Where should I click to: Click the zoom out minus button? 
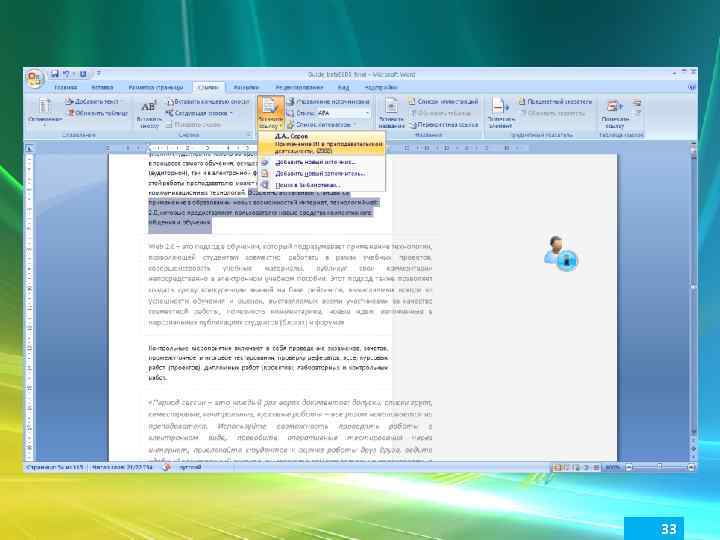click(x=629, y=467)
